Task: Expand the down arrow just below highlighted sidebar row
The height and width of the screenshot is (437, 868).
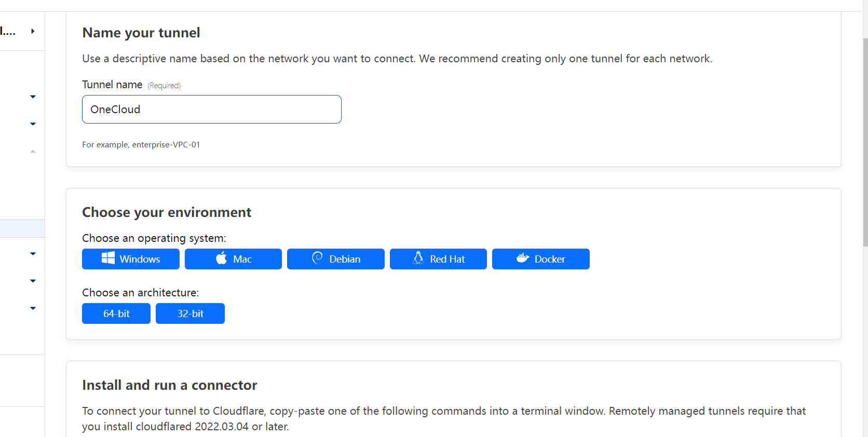Action: point(33,254)
